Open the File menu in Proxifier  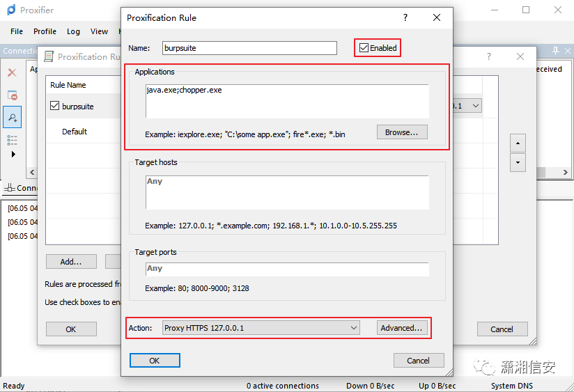coord(17,31)
